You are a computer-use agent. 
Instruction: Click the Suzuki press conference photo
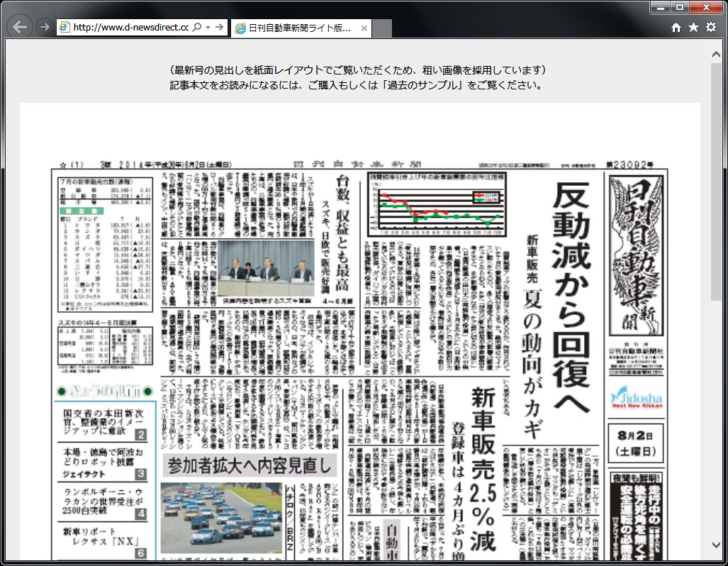coord(266,267)
